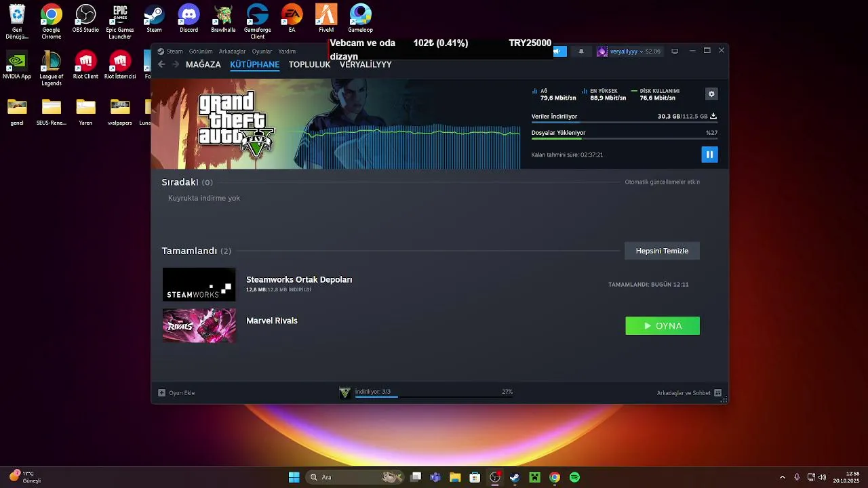
Task: Open Steam notifications bell
Action: click(580, 52)
